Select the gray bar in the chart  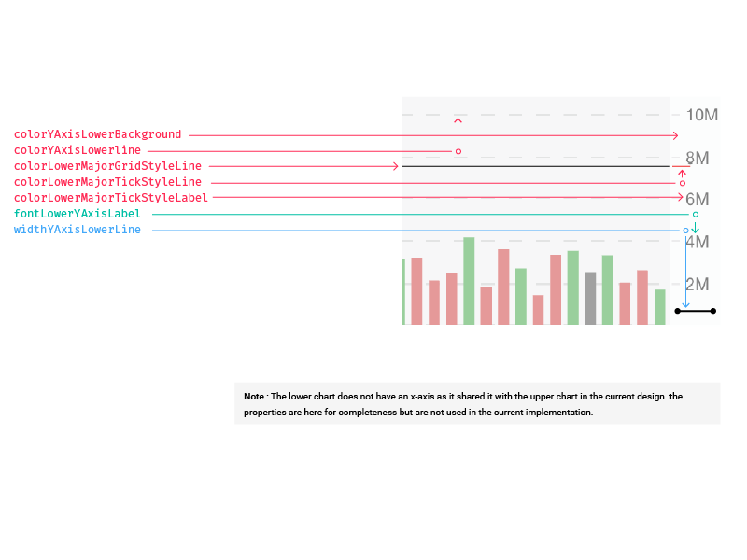click(590, 298)
